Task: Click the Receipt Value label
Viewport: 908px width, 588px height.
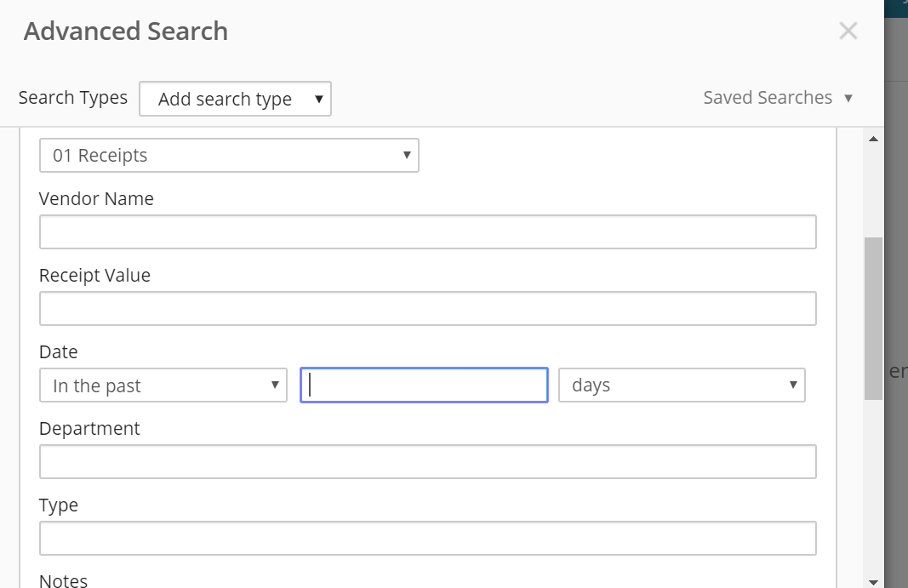Action: click(94, 276)
